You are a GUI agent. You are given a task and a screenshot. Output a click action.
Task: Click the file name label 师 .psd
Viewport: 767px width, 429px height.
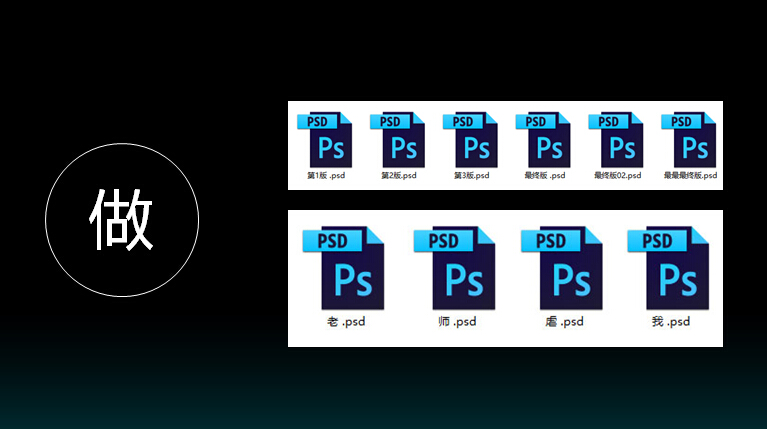[x=457, y=321]
